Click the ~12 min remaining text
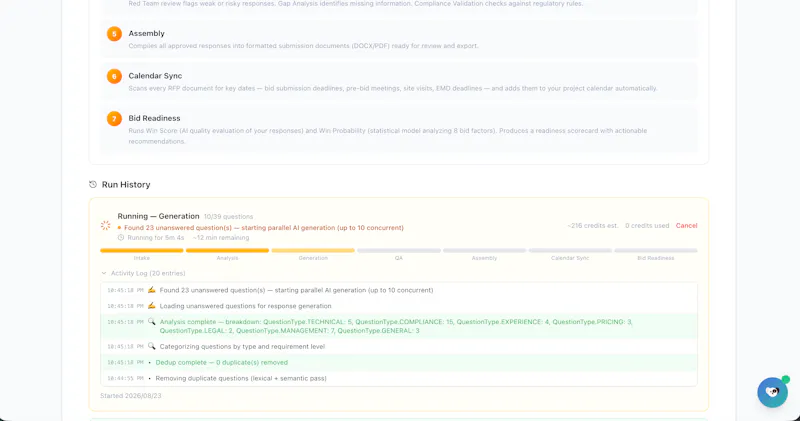This screenshot has width=800, height=421. pyautogui.click(x=221, y=238)
